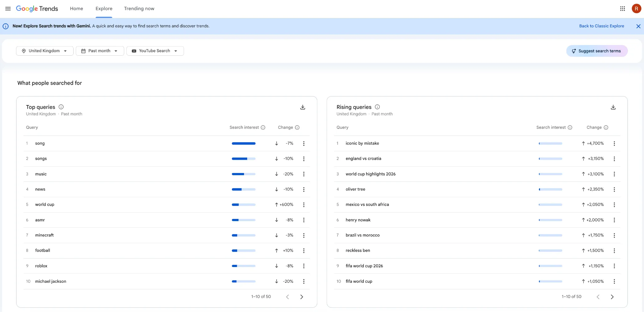Click the info icon in Gemini banner
This screenshot has height=312, width=644.
tap(6, 26)
